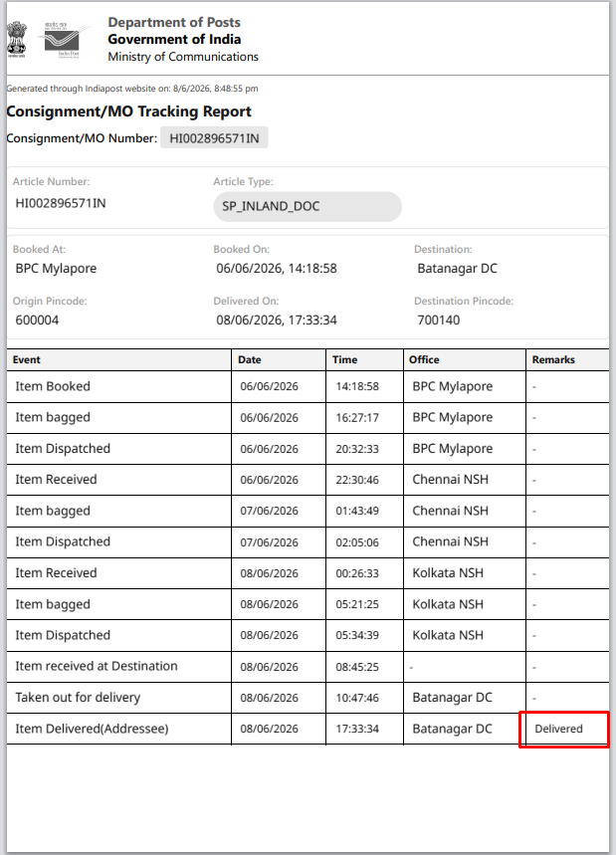Click the Booked At value BPC Mylapore
The width and height of the screenshot is (616, 855).
[56, 269]
